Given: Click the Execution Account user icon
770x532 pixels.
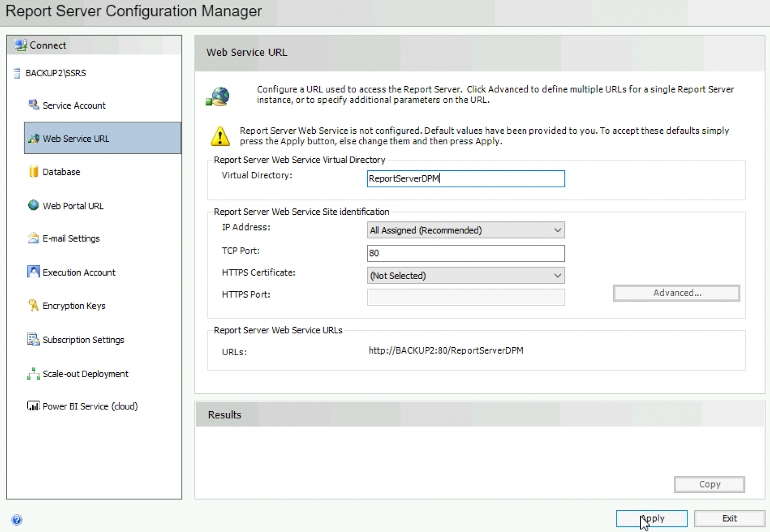Looking at the screenshot, I should [34, 272].
